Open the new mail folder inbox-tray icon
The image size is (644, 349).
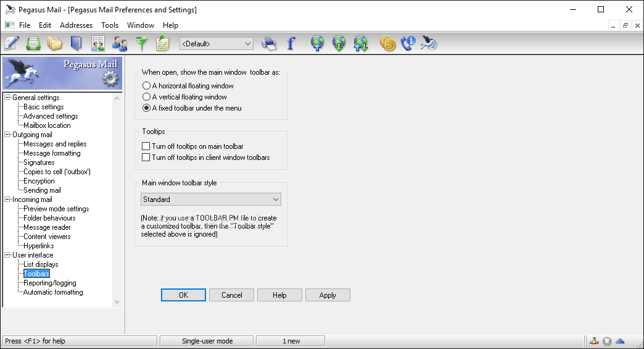click(33, 43)
